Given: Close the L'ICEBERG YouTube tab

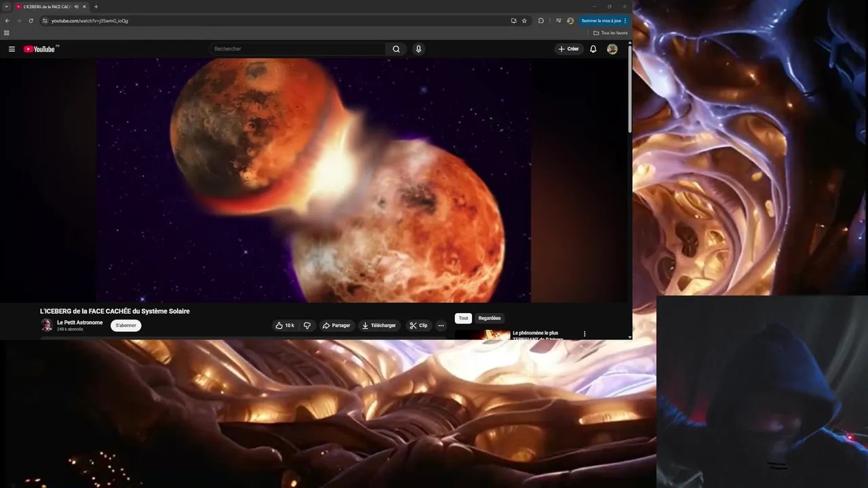Looking at the screenshot, I should (x=84, y=7).
